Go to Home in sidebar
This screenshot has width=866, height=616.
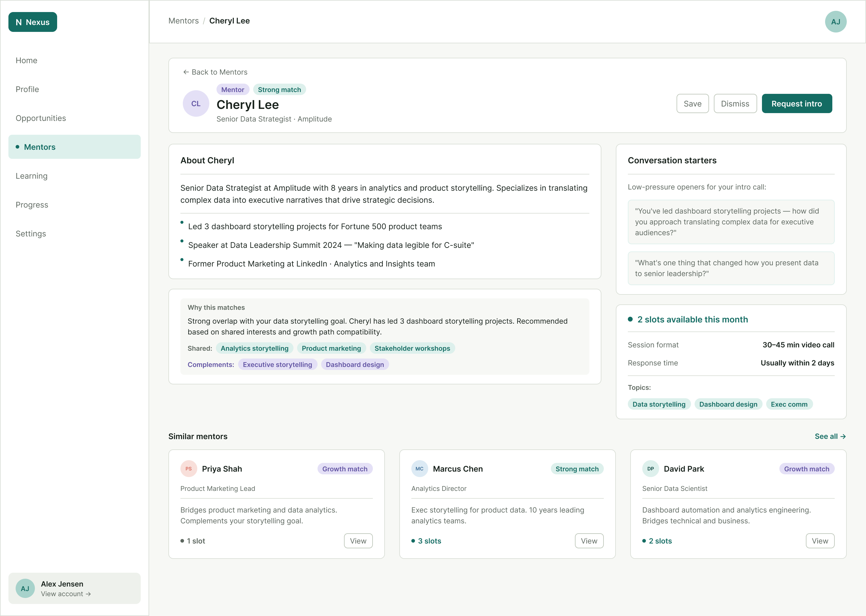pyautogui.click(x=74, y=60)
